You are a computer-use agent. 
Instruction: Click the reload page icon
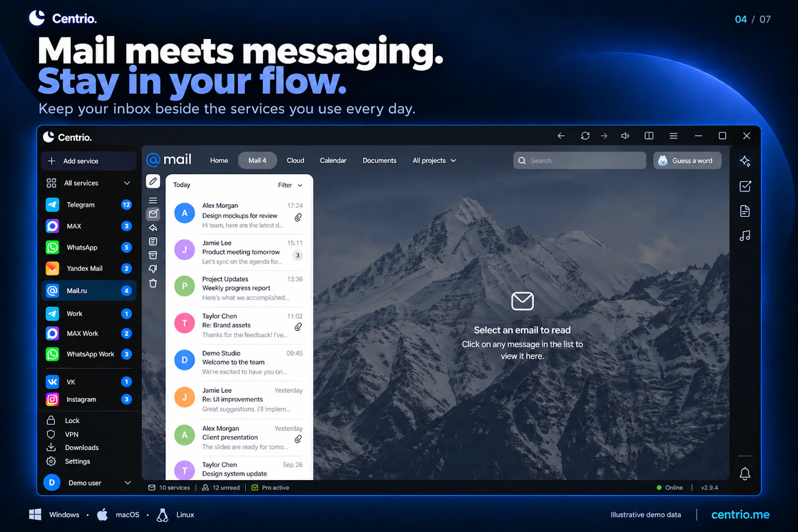pyautogui.click(x=585, y=136)
